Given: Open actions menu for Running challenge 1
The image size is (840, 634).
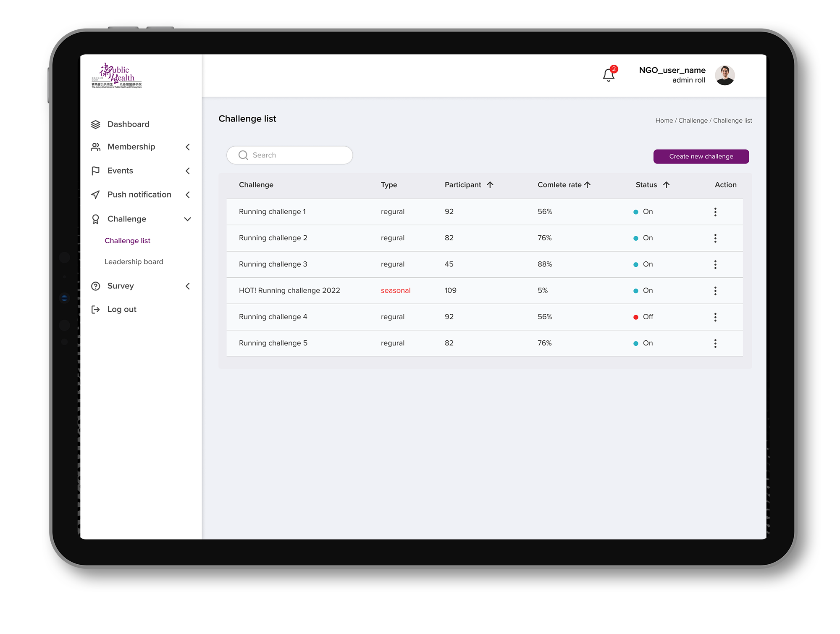Looking at the screenshot, I should pos(715,212).
